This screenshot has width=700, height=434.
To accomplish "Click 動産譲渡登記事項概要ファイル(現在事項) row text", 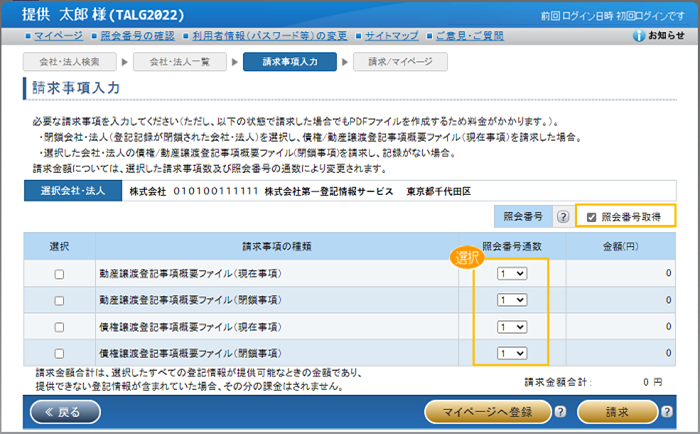I will click(x=191, y=274).
